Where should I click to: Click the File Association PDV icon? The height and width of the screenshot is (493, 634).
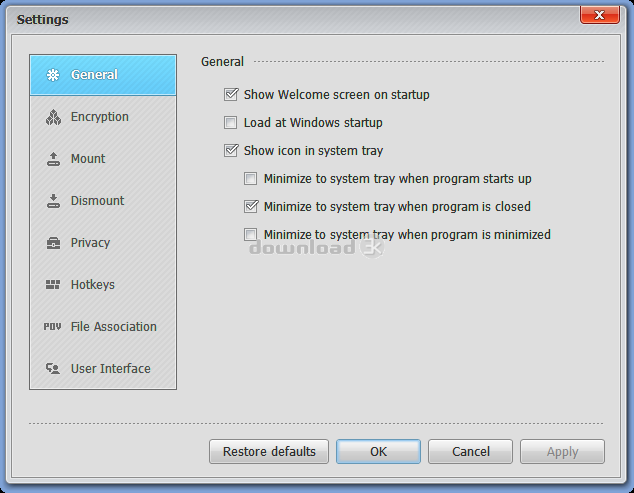pos(53,327)
